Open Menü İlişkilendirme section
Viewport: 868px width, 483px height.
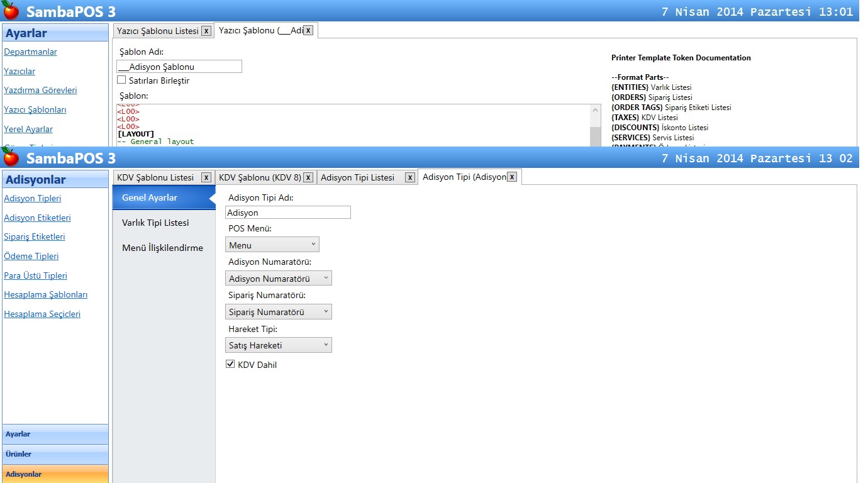(x=162, y=248)
